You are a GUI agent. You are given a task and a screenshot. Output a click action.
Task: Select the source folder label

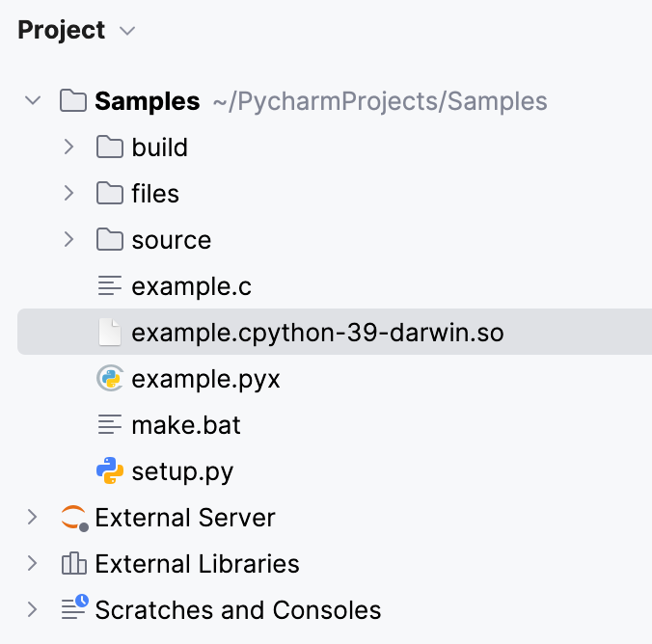click(x=171, y=240)
